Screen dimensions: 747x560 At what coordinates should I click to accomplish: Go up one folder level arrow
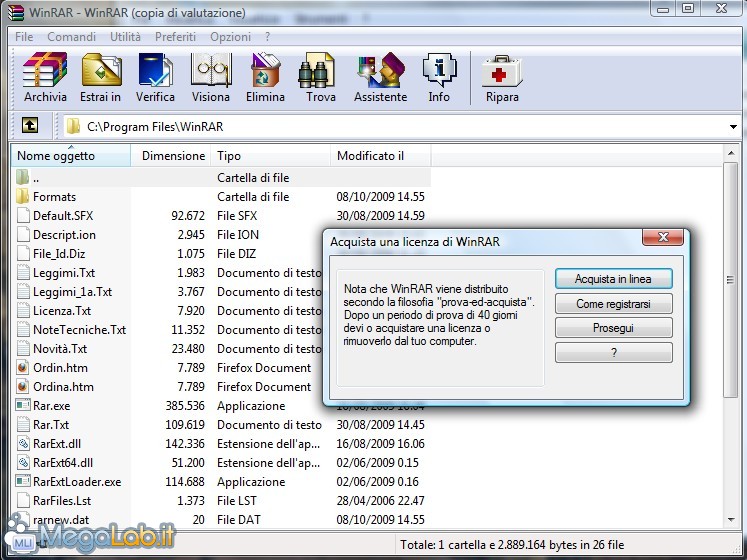coord(30,126)
